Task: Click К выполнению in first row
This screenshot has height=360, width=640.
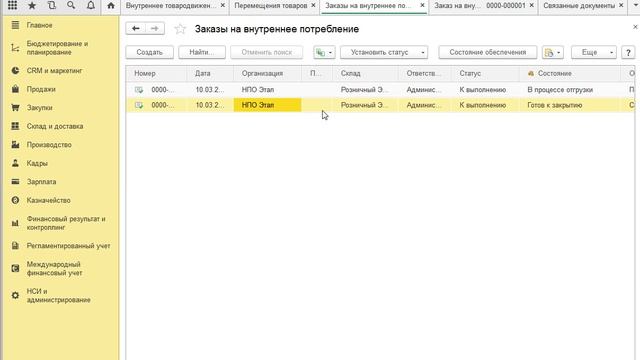Action: [485, 89]
